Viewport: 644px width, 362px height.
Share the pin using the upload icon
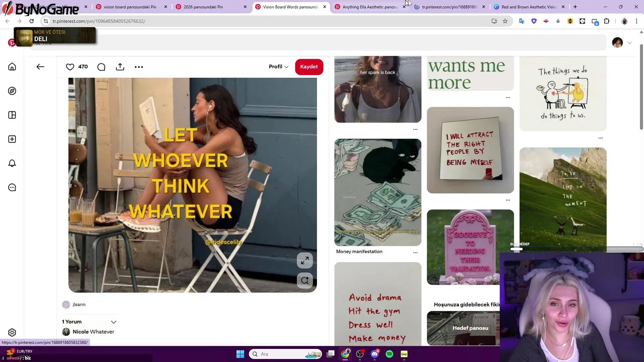coord(120,67)
